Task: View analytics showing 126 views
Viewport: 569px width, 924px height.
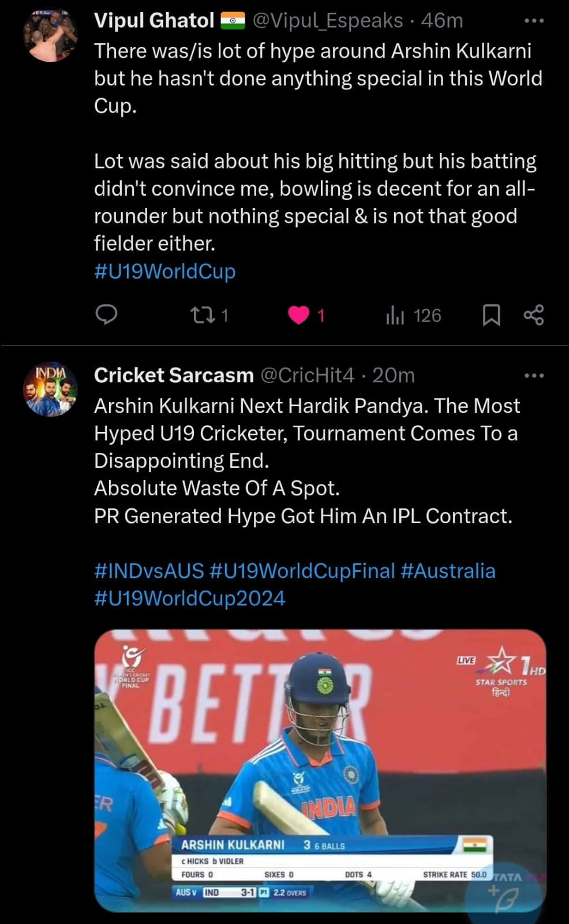Action: pyautogui.click(x=413, y=315)
